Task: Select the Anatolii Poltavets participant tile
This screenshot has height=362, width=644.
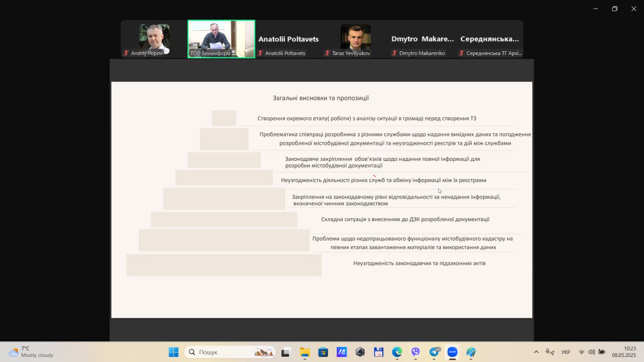Action: (288, 39)
